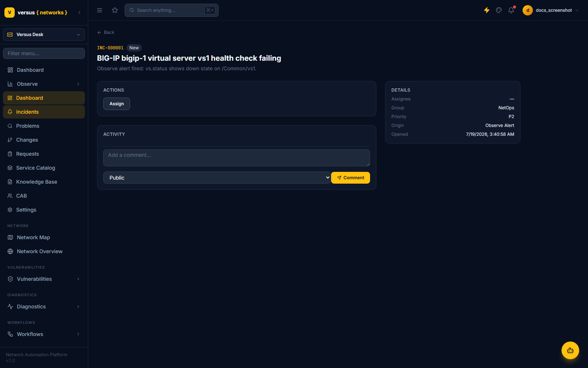Click the NetOps group value

click(506, 108)
